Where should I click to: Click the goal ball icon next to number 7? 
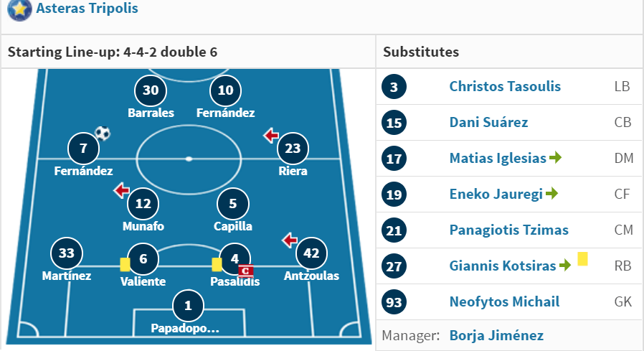pyautogui.click(x=103, y=134)
